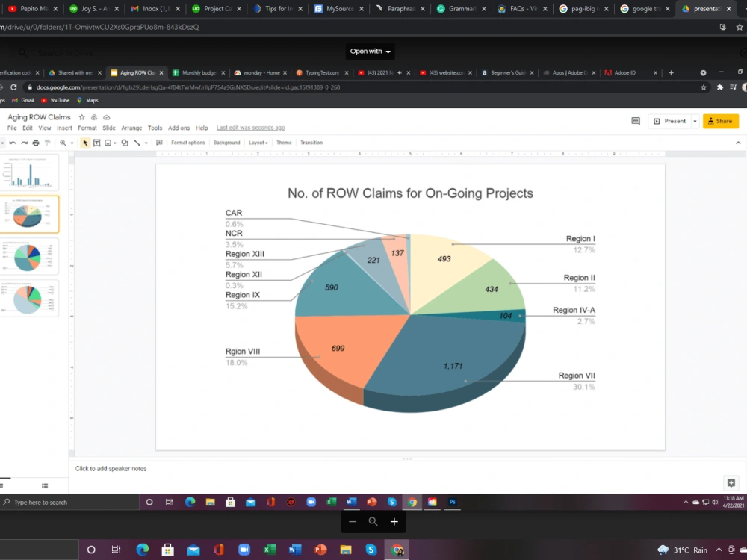Click to add speaker notes
747x560 pixels.
coord(111,469)
